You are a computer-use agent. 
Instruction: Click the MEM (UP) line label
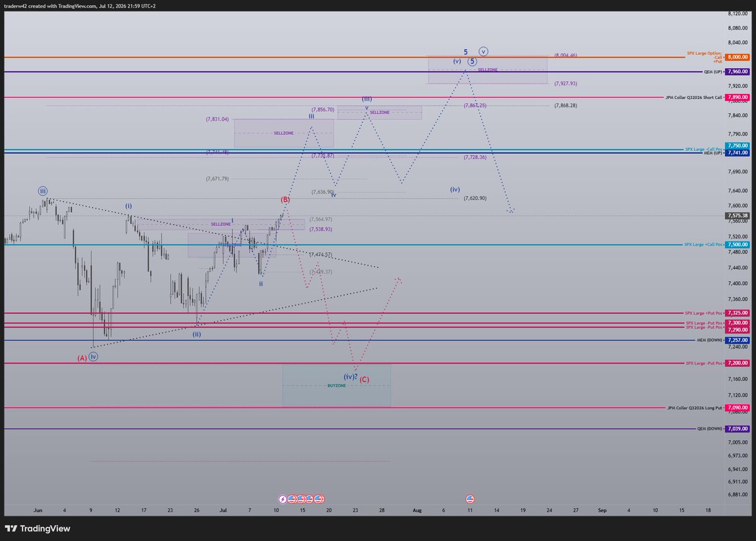tap(712, 153)
